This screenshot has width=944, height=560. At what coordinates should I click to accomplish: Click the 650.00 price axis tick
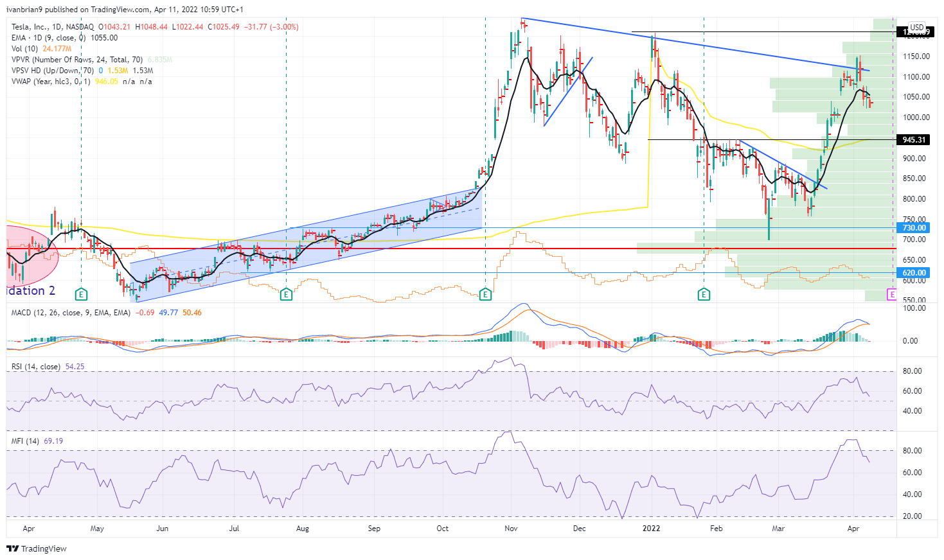(x=916, y=260)
